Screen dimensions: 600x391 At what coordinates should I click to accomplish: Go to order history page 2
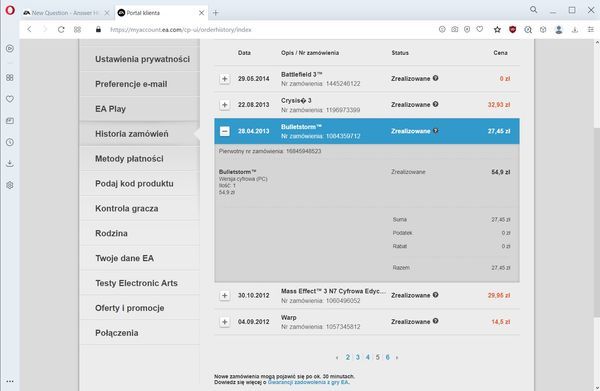[x=347, y=357]
